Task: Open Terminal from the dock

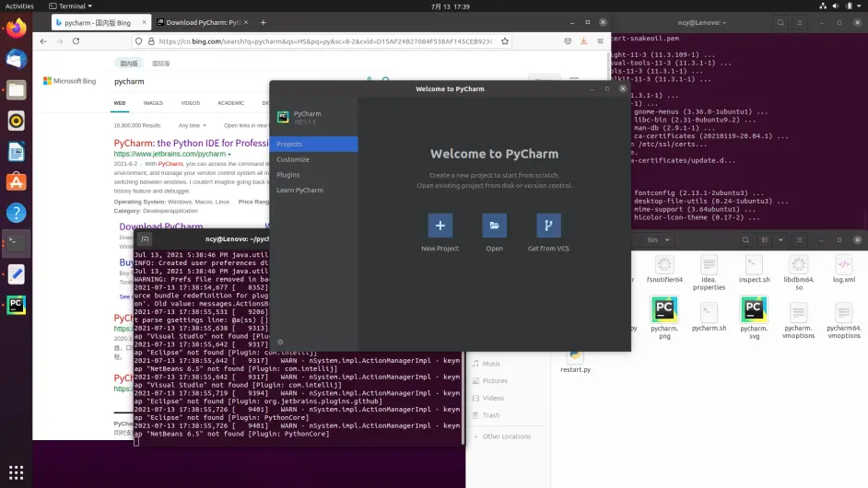Action: tap(16, 243)
